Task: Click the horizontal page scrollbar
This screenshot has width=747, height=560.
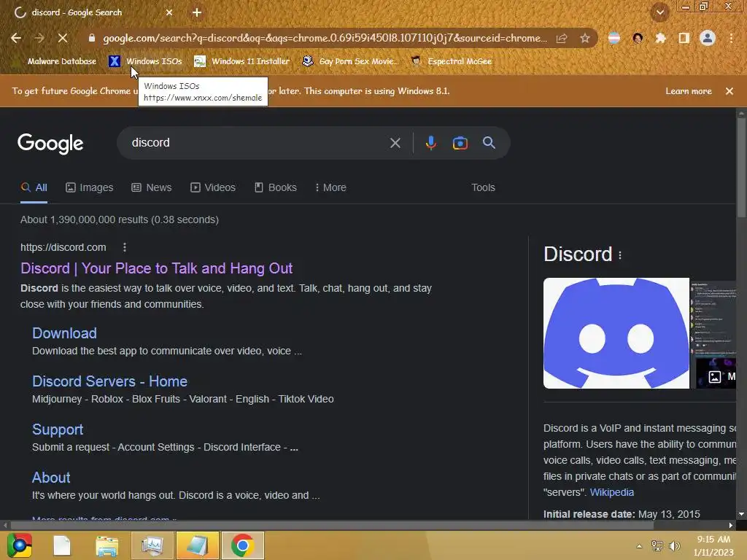Action: 332,525
